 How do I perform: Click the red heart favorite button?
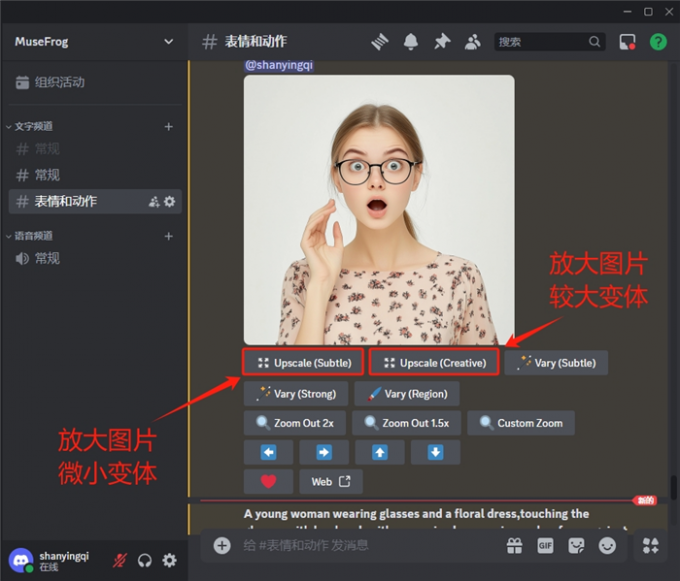[268, 482]
